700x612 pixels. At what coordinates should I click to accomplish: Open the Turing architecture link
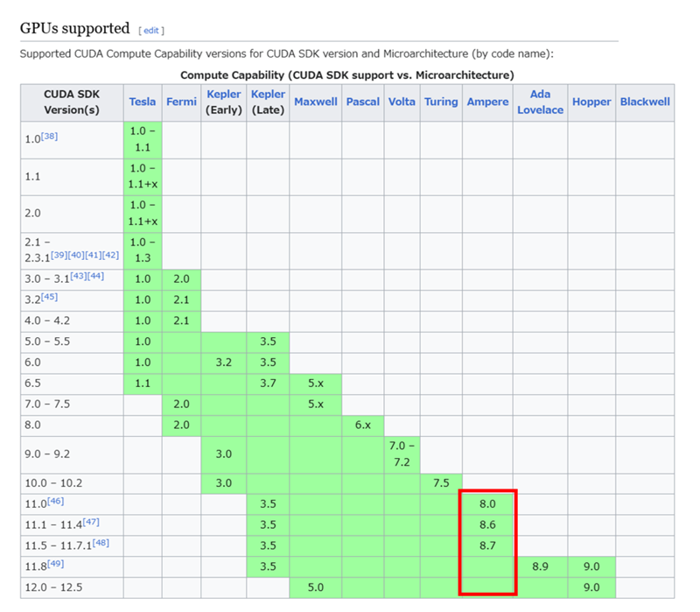click(440, 102)
